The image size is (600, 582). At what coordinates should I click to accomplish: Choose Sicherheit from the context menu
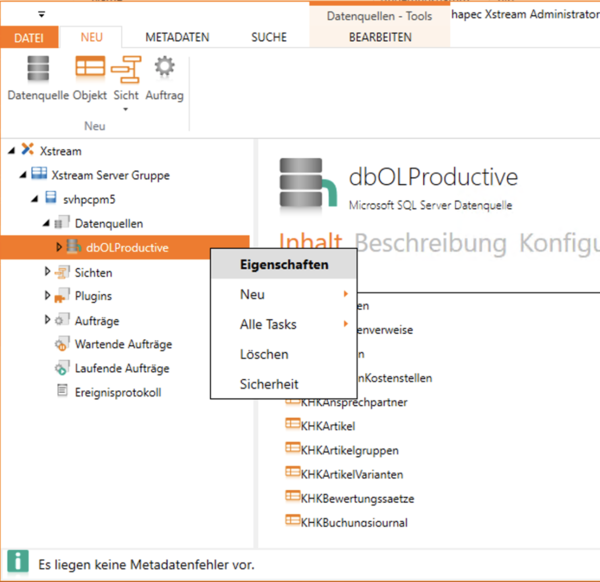[x=284, y=384]
